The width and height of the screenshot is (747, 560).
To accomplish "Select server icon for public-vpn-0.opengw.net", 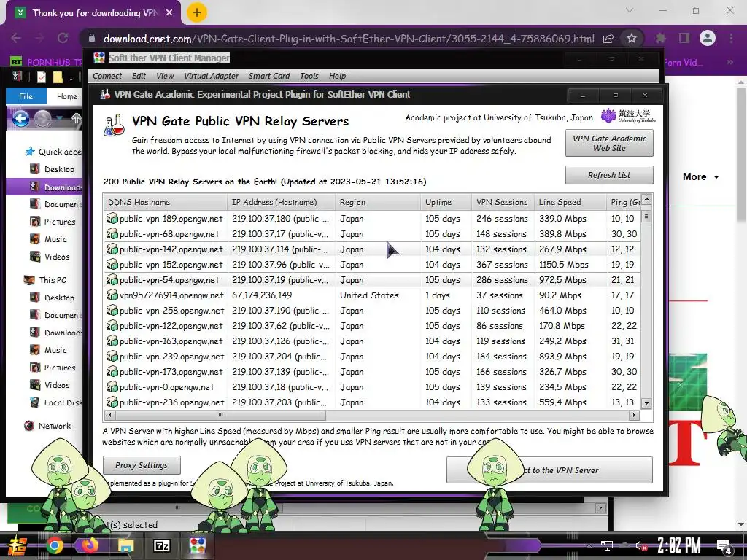I will [112, 386].
